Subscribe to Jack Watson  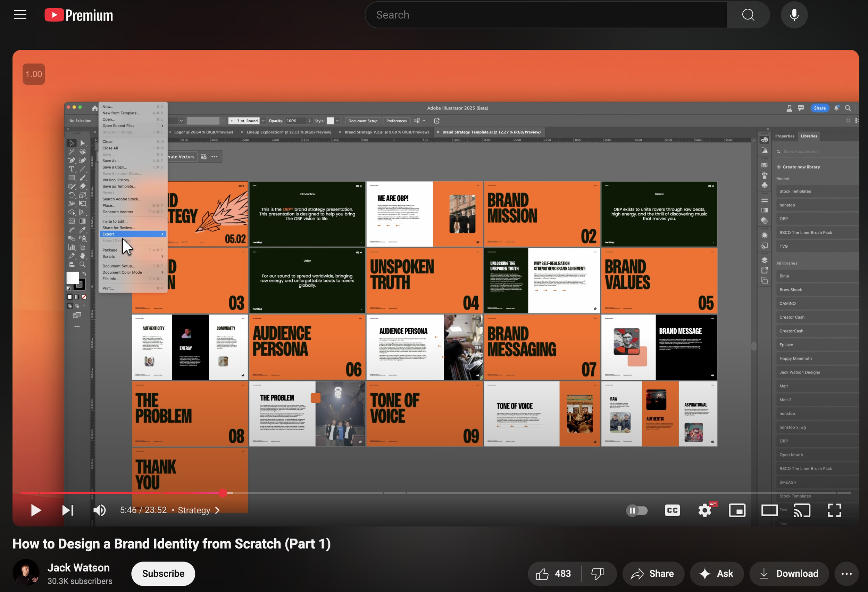point(163,573)
